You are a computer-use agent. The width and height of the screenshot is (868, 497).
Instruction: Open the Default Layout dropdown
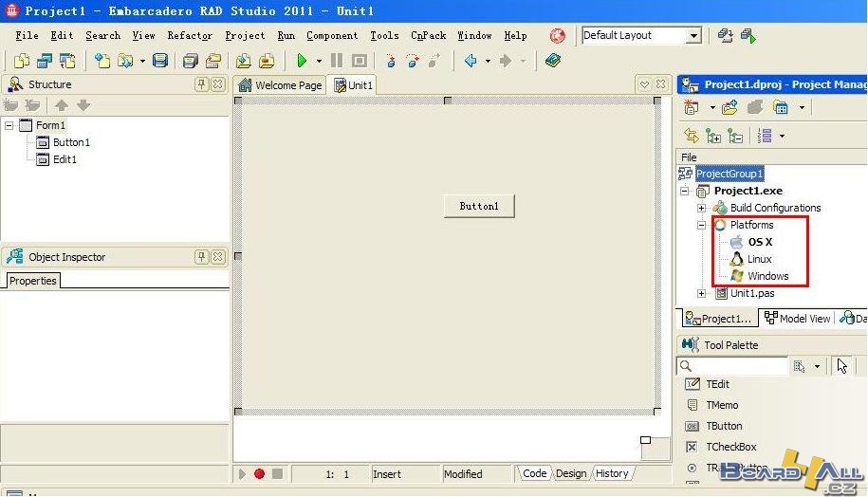(693, 36)
